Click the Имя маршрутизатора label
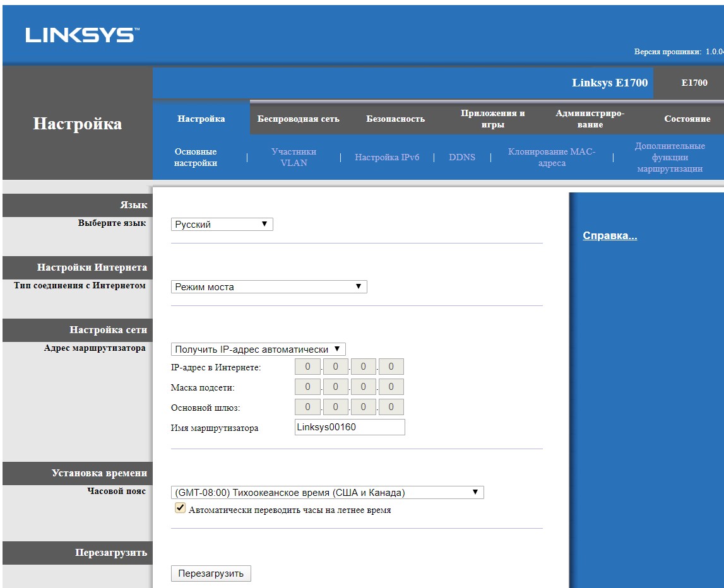 tap(214, 428)
